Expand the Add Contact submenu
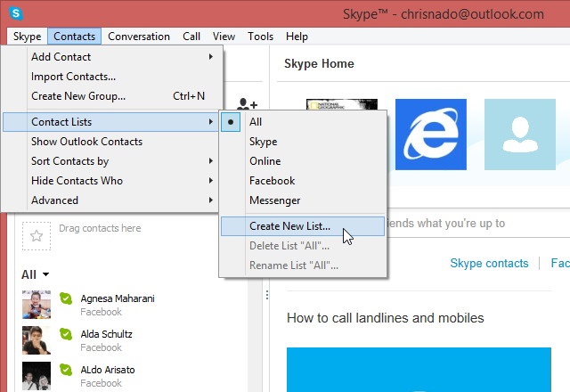This screenshot has height=392, width=570. coord(112,57)
